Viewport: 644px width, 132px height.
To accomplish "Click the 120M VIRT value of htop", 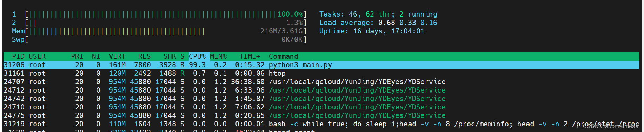I will pyautogui.click(x=117, y=73).
